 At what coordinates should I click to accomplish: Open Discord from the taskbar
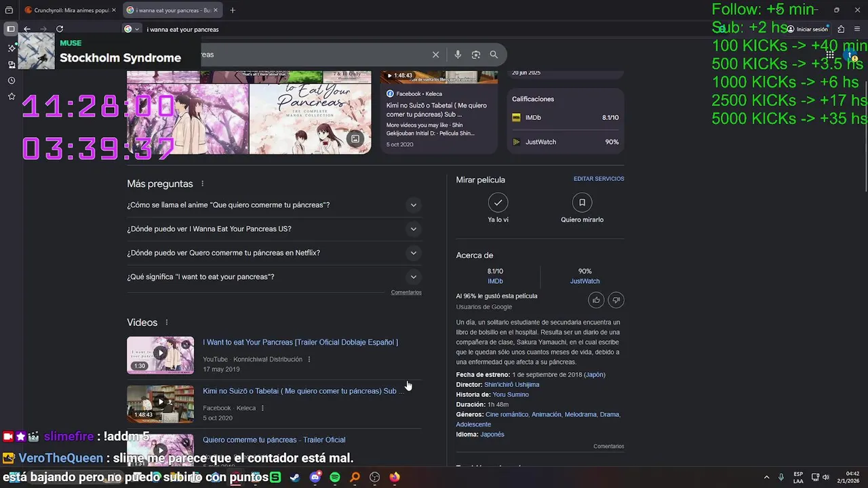(315, 477)
